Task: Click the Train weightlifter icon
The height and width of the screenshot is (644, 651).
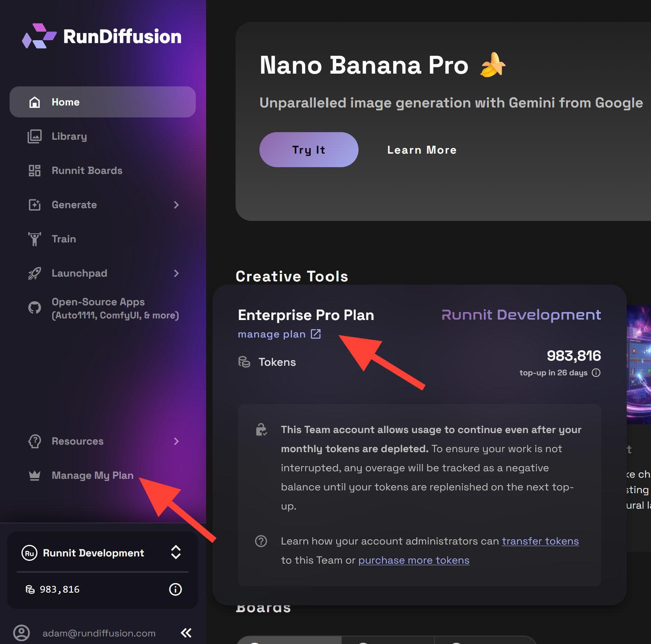Action: coord(35,239)
